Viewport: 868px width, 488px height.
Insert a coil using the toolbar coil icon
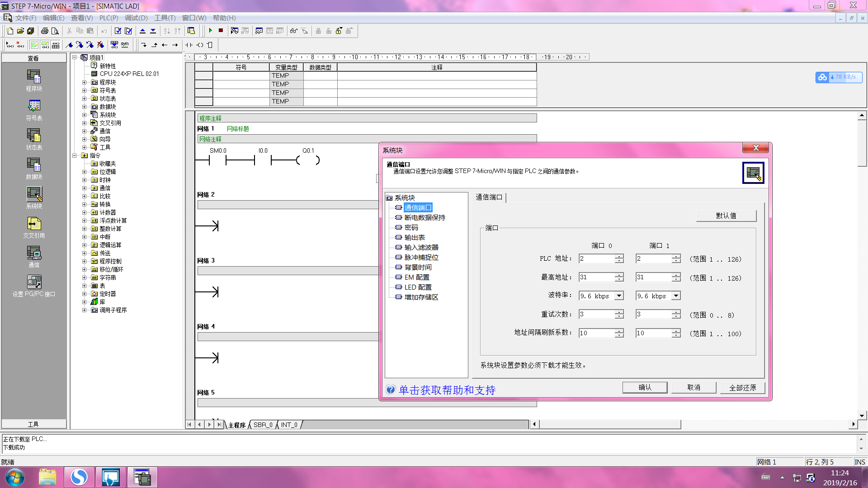[x=200, y=45]
